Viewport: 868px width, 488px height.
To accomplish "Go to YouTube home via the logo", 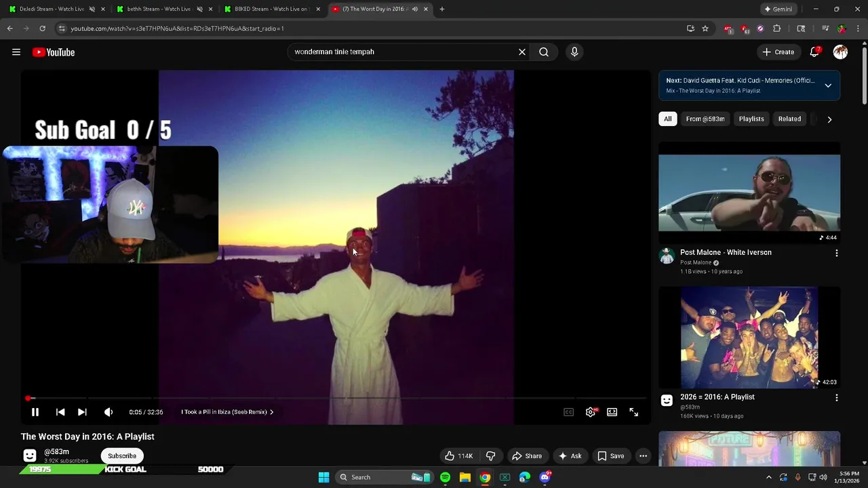I will coord(54,52).
